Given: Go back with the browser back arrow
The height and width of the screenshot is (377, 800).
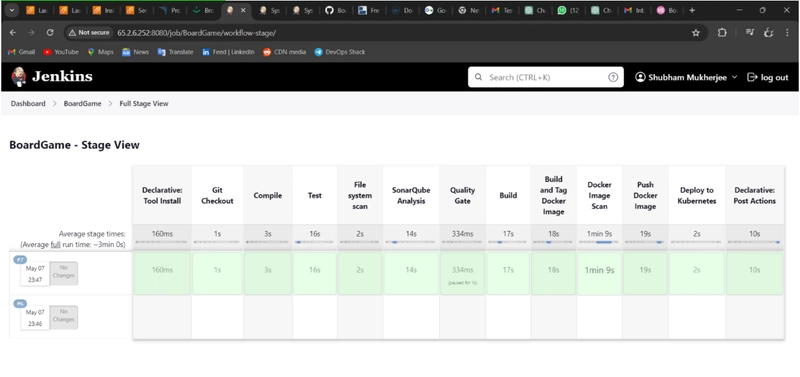Looking at the screenshot, I should click(x=13, y=33).
